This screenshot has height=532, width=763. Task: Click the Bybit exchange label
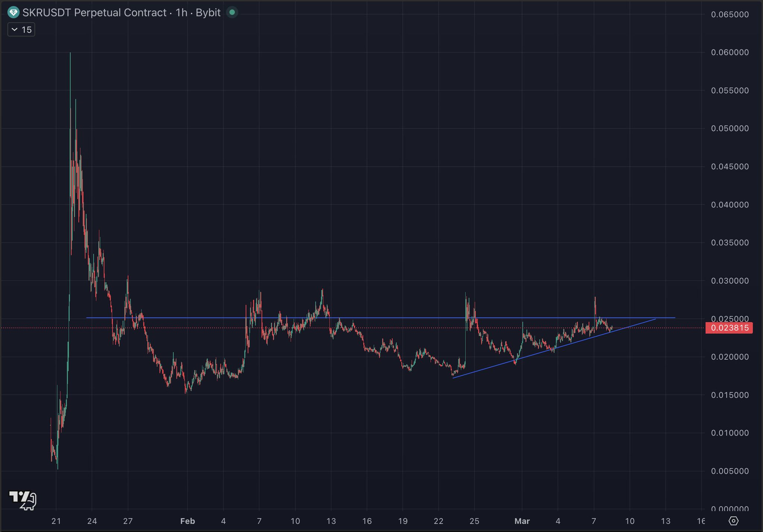coord(208,13)
